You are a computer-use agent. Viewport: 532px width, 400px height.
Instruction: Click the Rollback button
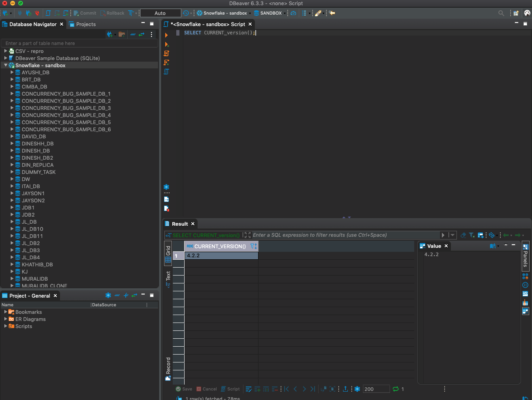(x=112, y=13)
